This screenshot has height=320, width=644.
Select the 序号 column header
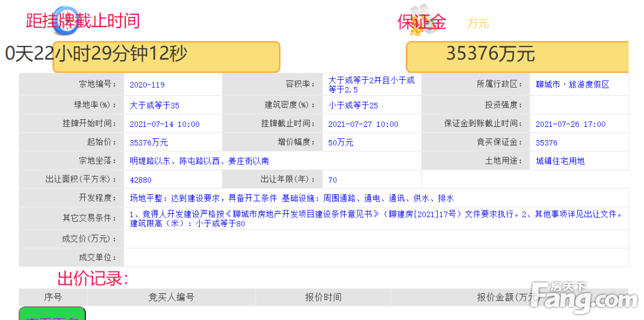pos(53,297)
